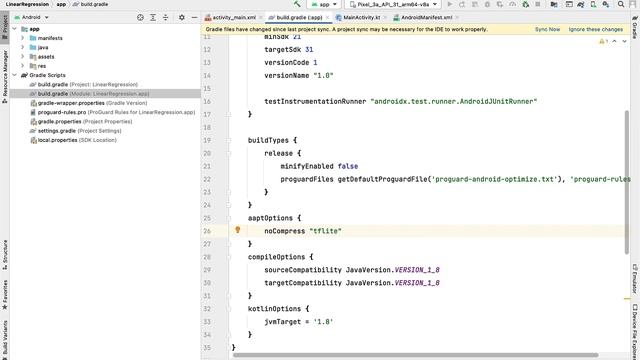The height and width of the screenshot is (360, 640).
Task: Open gradle-wrapper.properties file
Action: tap(89, 103)
